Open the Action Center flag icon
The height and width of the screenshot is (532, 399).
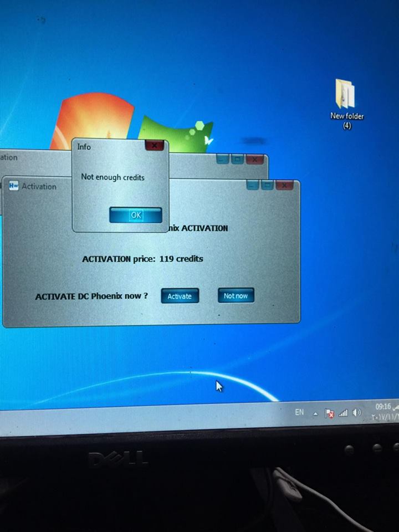tap(330, 413)
